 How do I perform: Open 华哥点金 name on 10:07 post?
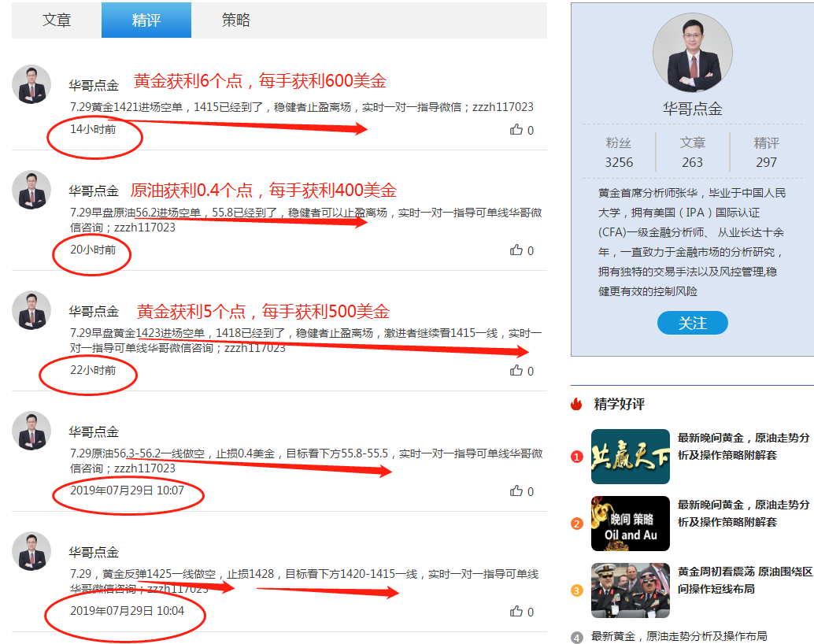94,432
